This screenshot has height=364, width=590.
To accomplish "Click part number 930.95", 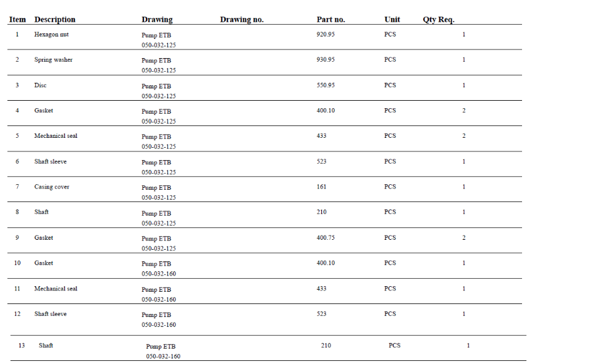I will (x=326, y=60).
